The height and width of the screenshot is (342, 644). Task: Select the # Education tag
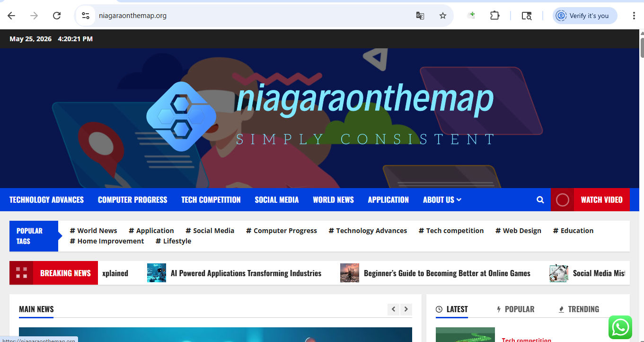tap(573, 231)
